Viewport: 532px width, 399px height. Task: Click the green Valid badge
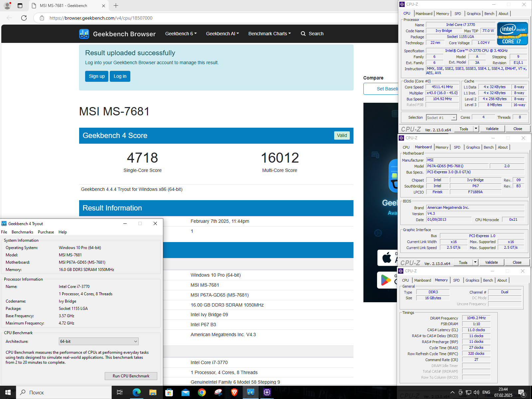point(342,135)
